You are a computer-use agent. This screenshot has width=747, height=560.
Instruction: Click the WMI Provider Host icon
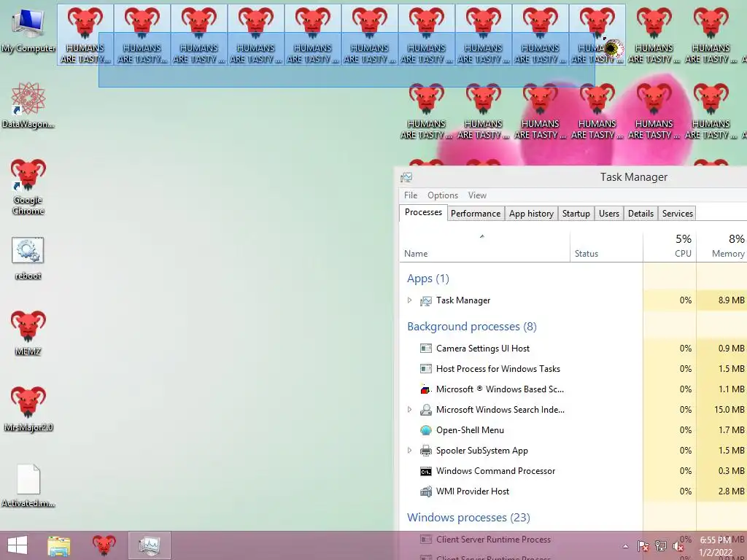coord(426,491)
